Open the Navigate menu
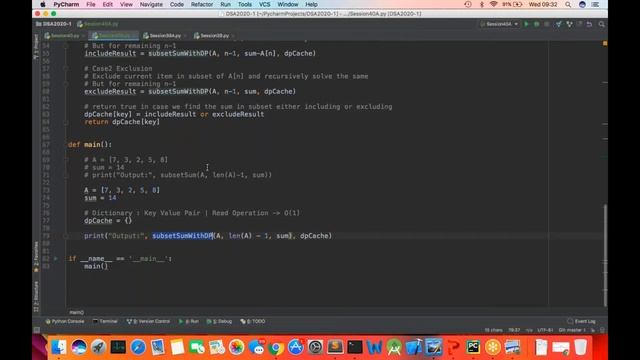 [x=151, y=4]
